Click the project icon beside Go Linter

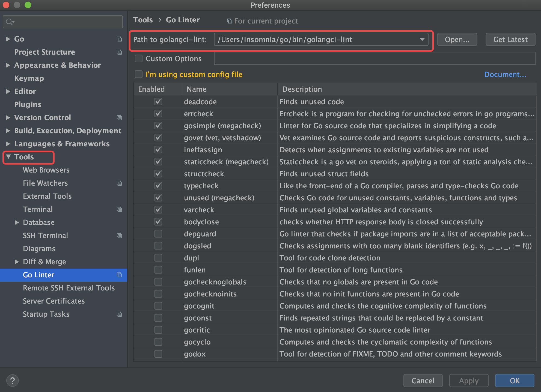[119, 275]
